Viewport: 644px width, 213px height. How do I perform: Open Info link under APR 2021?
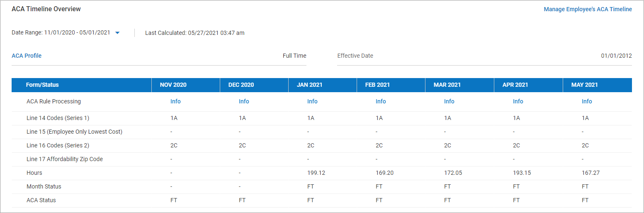pyautogui.click(x=518, y=101)
